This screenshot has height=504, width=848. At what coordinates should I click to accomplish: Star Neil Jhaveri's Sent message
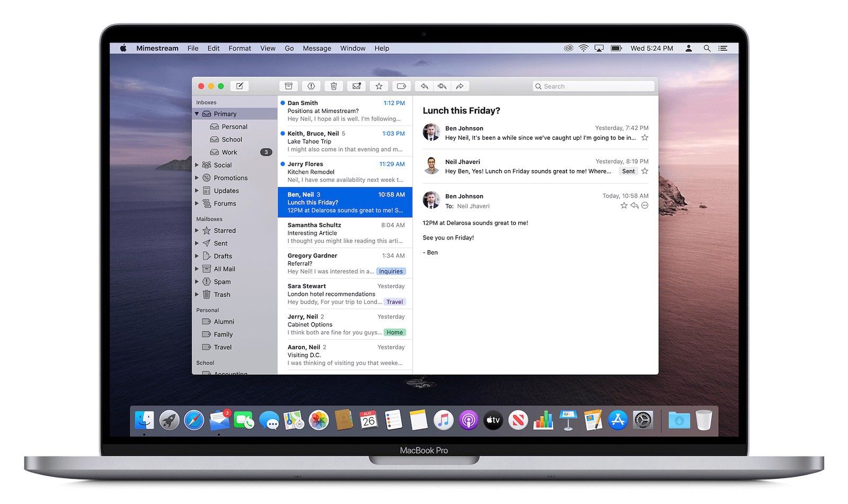point(644,171)
